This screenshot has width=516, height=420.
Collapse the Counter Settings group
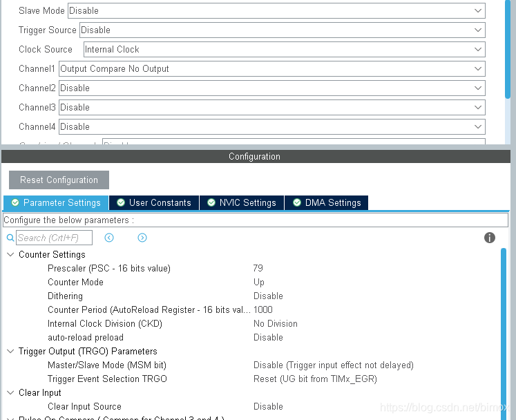[10, 254]
